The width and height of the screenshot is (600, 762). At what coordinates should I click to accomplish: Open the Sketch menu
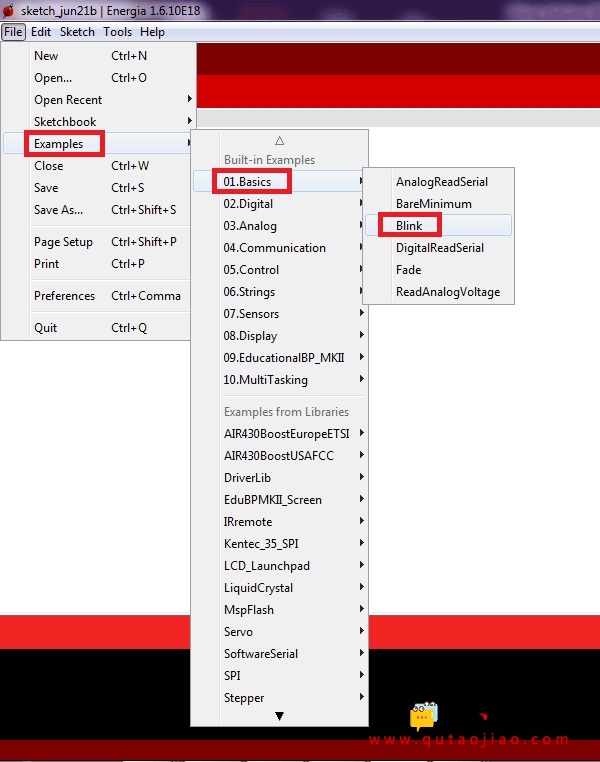tap(77, 32)
